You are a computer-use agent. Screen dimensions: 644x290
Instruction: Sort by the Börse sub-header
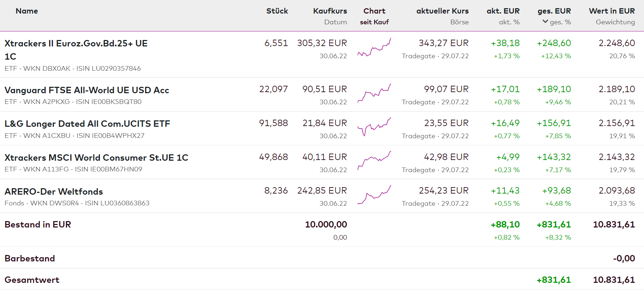(x=459, y=22)
